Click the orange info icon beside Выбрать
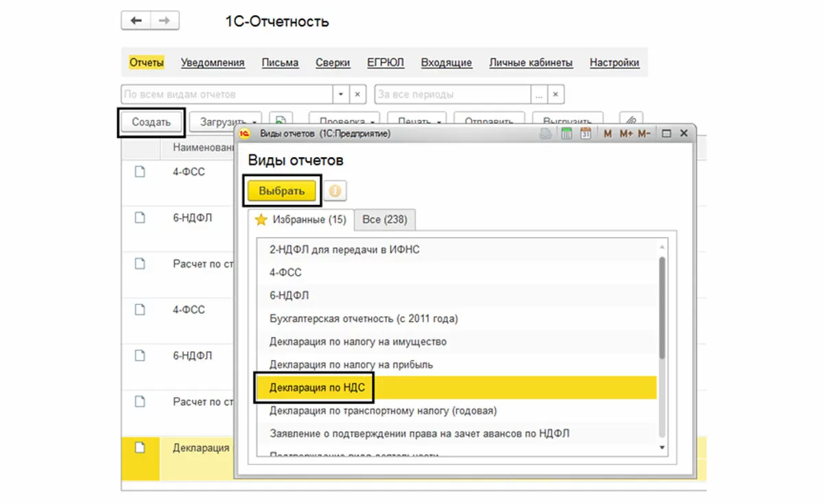 [335, 191]
